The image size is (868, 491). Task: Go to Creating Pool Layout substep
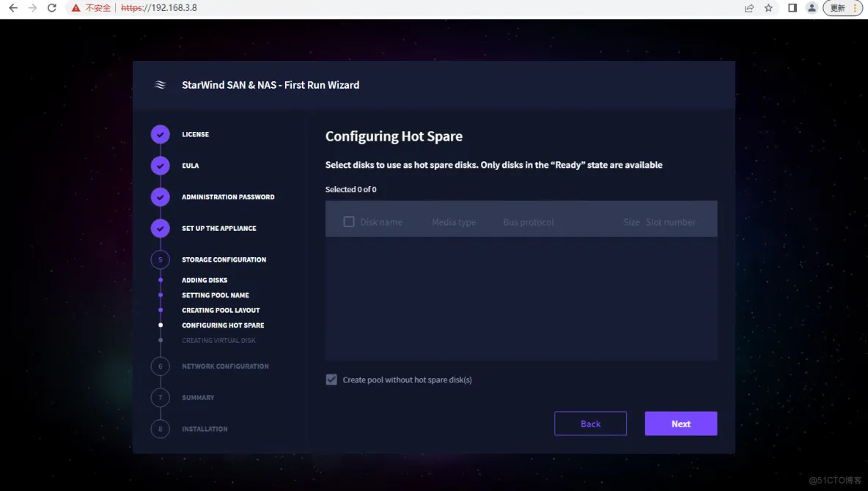point(221,310)
